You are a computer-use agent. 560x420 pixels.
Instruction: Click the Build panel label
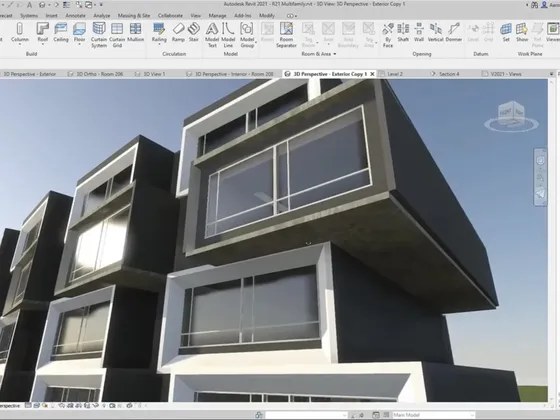tap(31, 54)
